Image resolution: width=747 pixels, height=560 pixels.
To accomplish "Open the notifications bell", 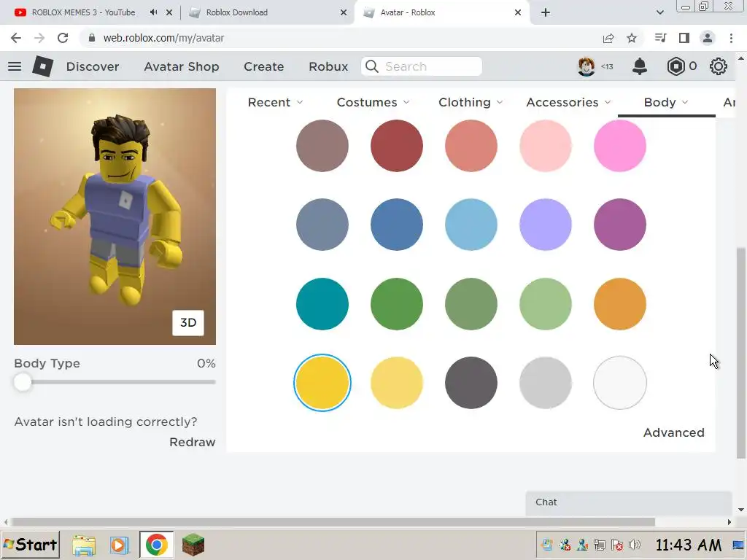I will [x=639, y=66].
